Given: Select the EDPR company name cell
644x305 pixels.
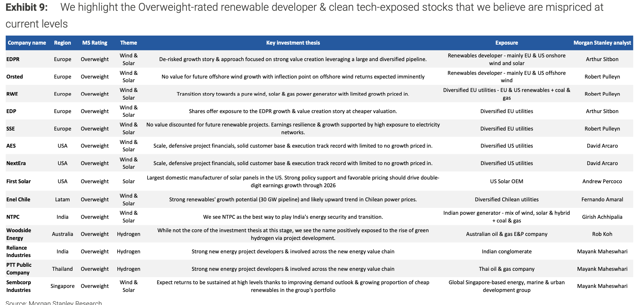Looking at the screenshot, I should (13, 59).
